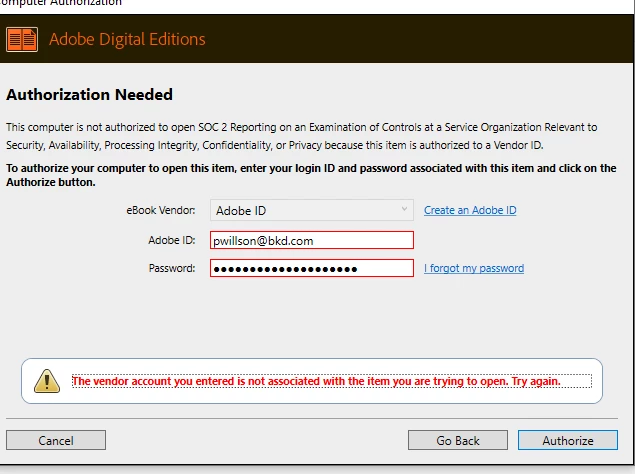Click the Authorization Needed heading

89,94
